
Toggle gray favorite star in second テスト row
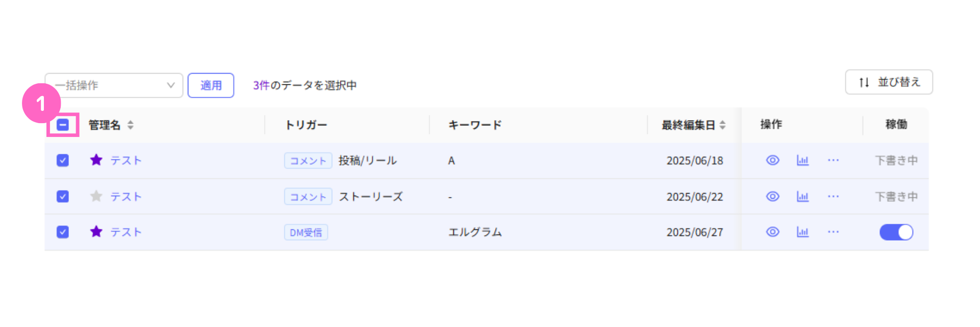(x=96, y=196)
